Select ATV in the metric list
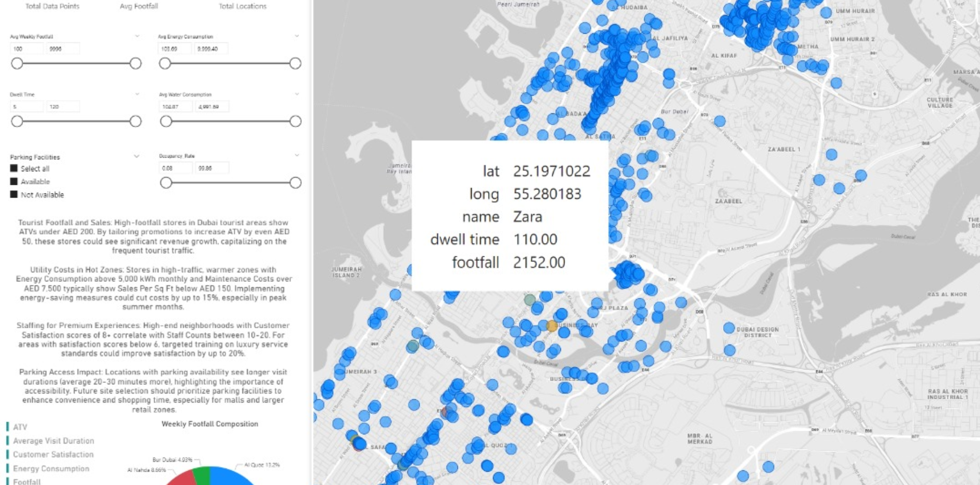 (x=20, y=427)
